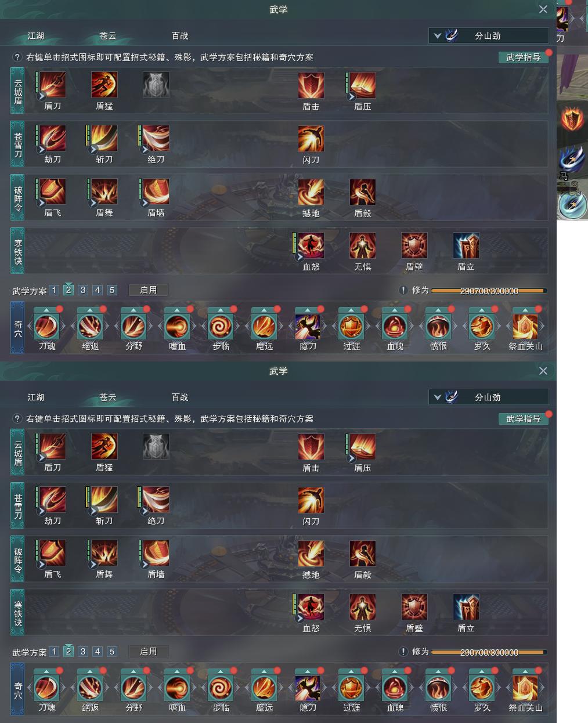
Task: Click the 启用 button in upper panel
Action: [149, 290]
